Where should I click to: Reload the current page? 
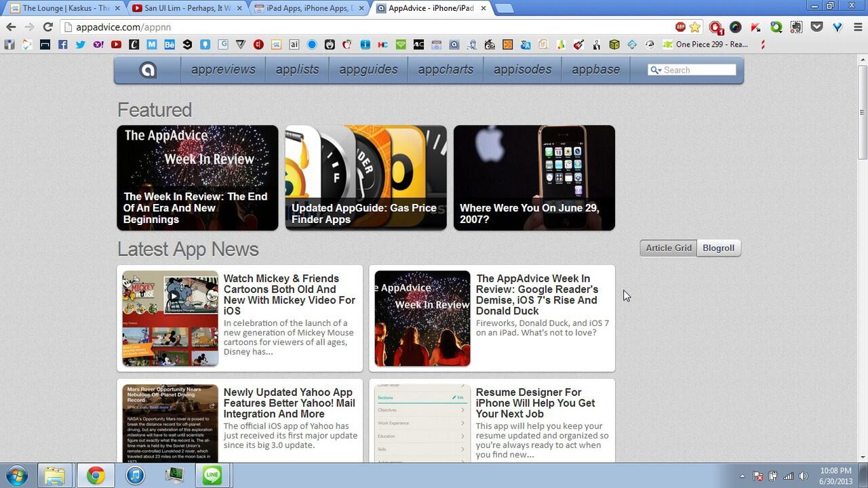47,27
